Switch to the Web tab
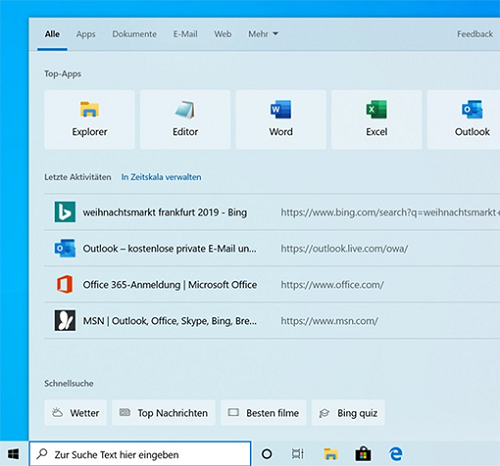Screen dimensions: 500x466 (x=223, y=34)
